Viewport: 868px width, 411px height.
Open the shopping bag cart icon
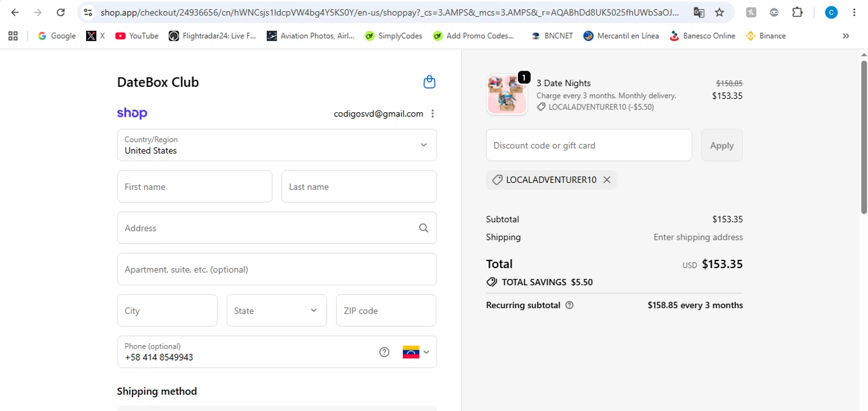(x=429, y=82)
